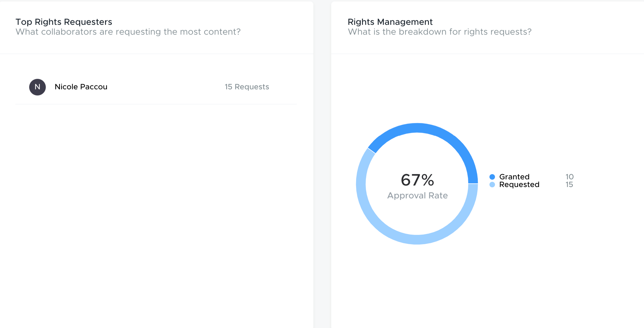
Task: Click the Top Rights Requesters heading
Action: (x=64, y=22)
